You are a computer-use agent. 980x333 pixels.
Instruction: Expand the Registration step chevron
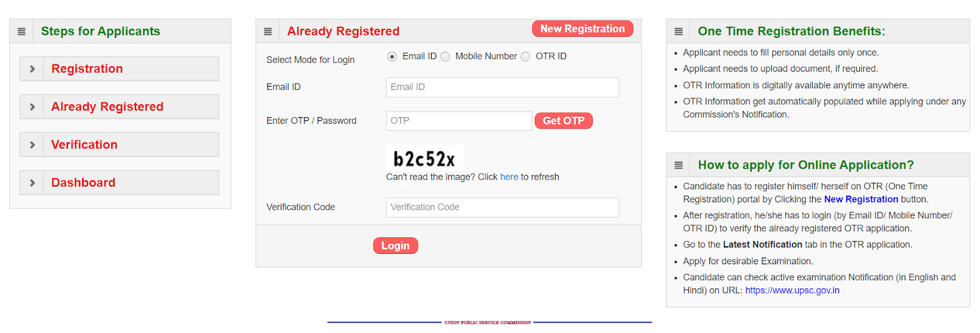tap(32, 69)
